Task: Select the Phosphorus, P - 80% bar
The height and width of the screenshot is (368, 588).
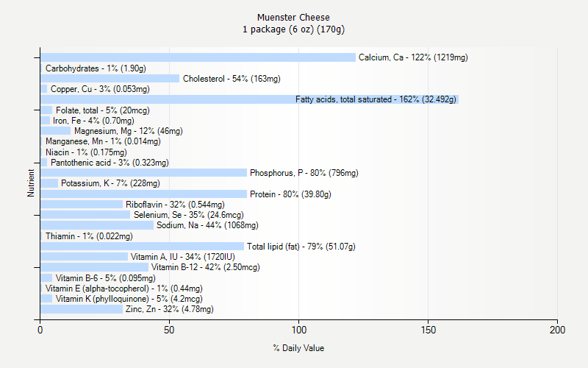Action: pos(143,173)
